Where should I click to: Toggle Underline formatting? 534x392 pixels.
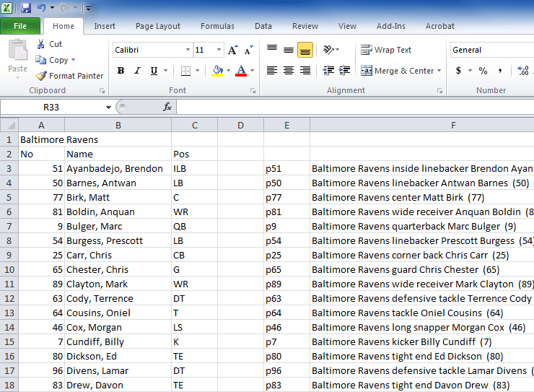[154, 71]
